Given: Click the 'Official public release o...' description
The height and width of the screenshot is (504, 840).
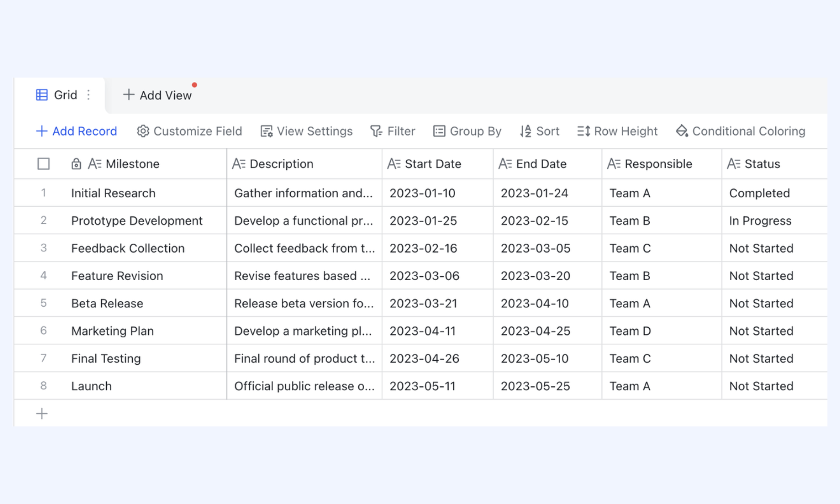Looking at the screenshot, I should coord(304,386).
